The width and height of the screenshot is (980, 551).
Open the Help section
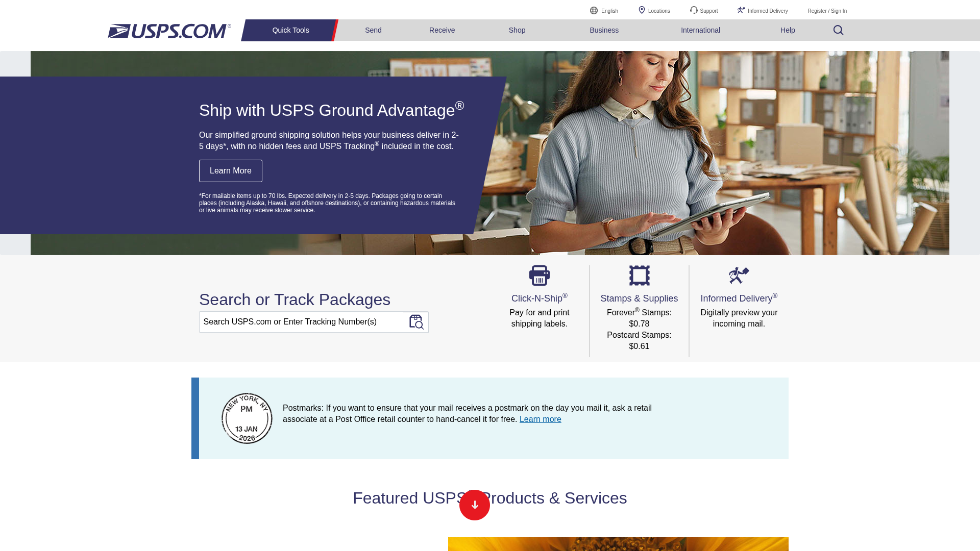(788, 30)
